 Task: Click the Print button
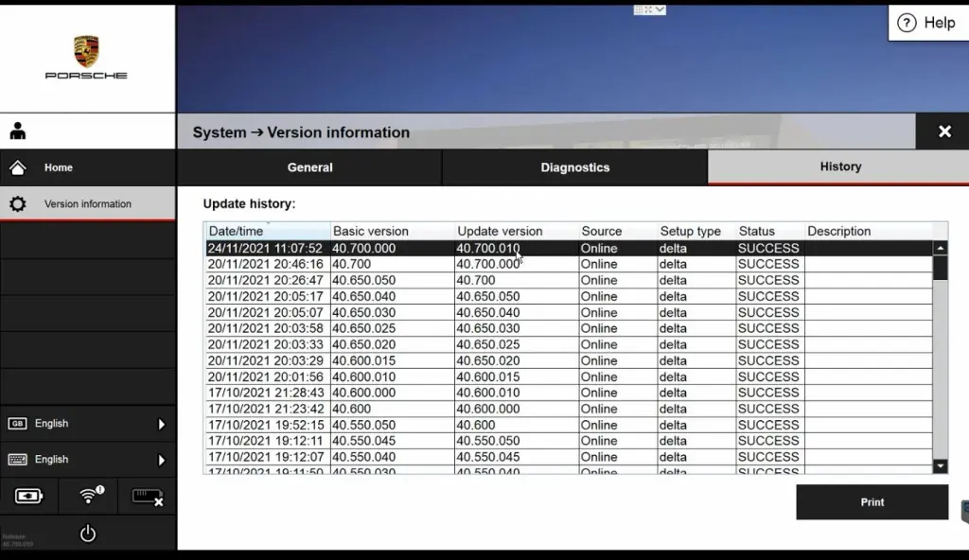[872, 502]
